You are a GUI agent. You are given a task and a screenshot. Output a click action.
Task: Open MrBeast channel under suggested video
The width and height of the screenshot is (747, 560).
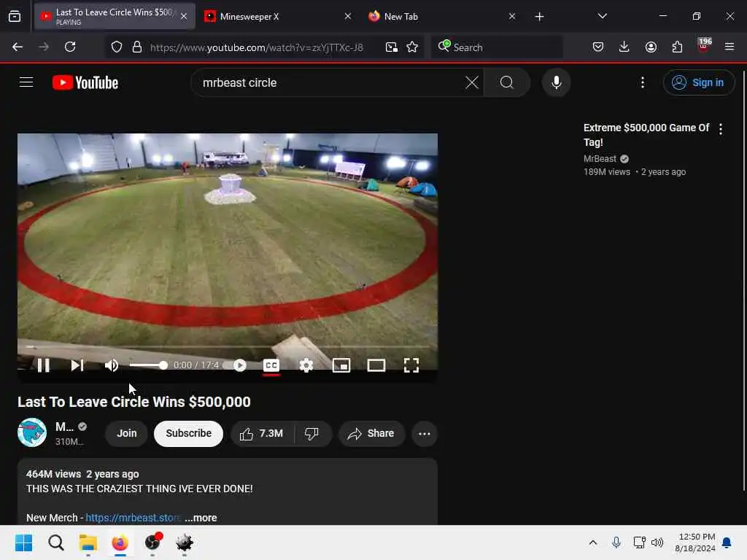coord(600,158)
